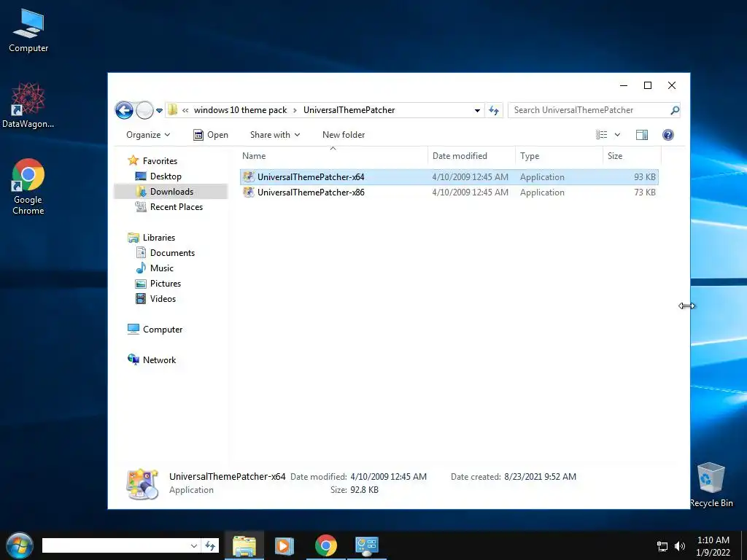
Task: Click large file thumbnail in details pane
Action: point(142,484)
